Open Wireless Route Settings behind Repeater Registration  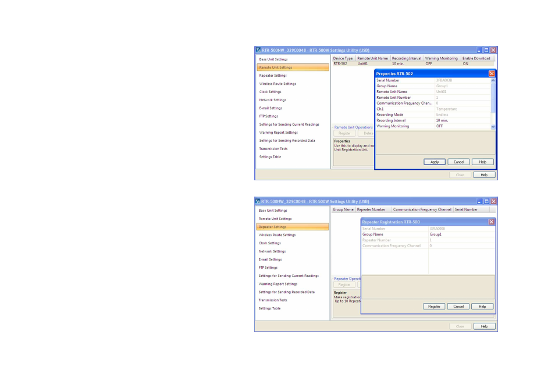277,235
